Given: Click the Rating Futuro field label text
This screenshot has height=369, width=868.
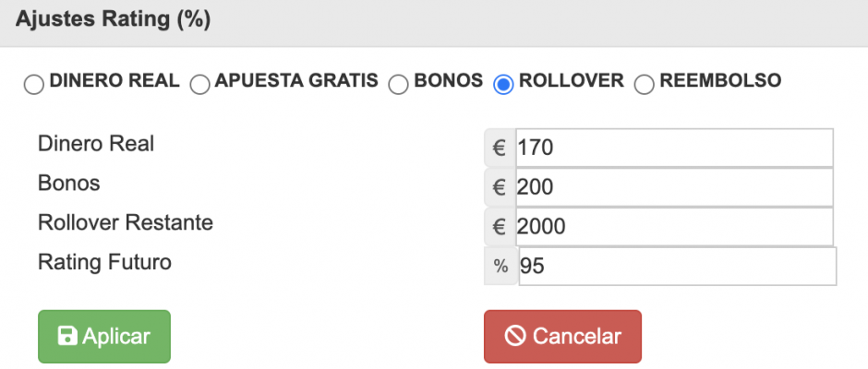Looking at the screenshot, I should tap(104, 262).
